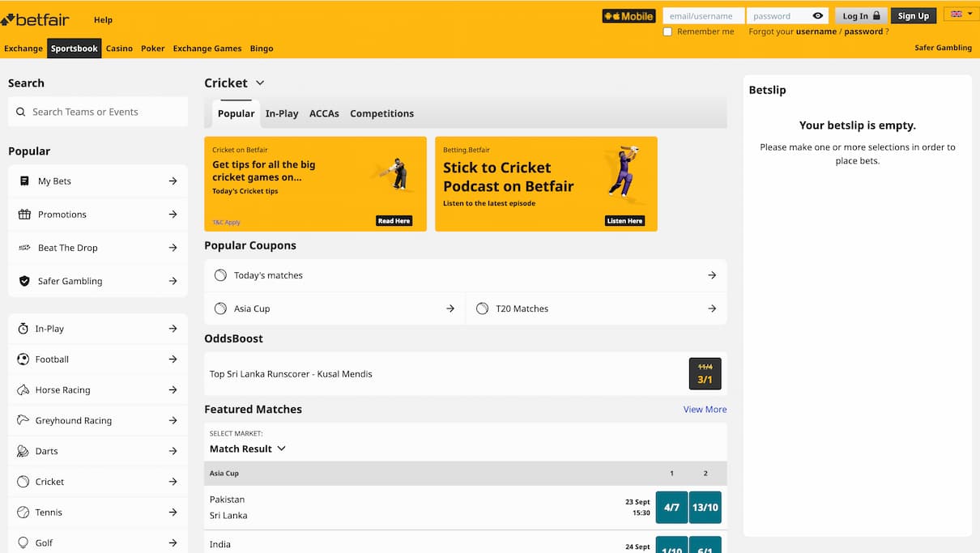Open My Bets icon
The width and height of the screenshot is (980, 553).
click(x=24, y=181)
